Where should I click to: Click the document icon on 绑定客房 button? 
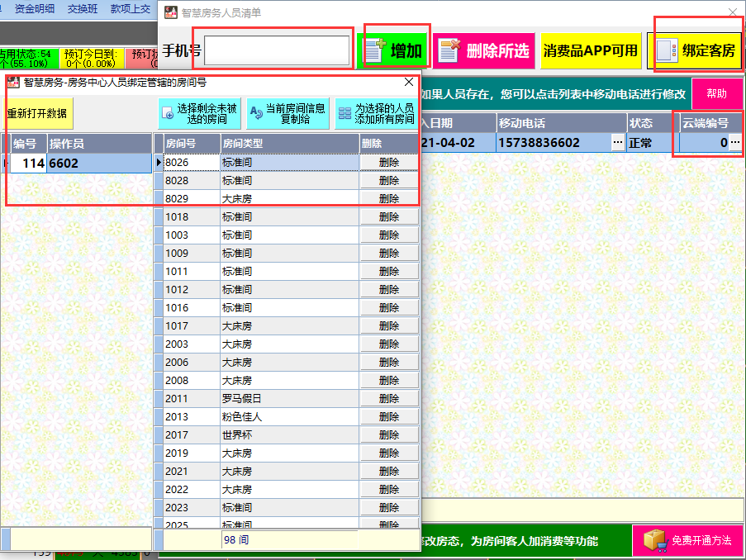pos(666,49)
